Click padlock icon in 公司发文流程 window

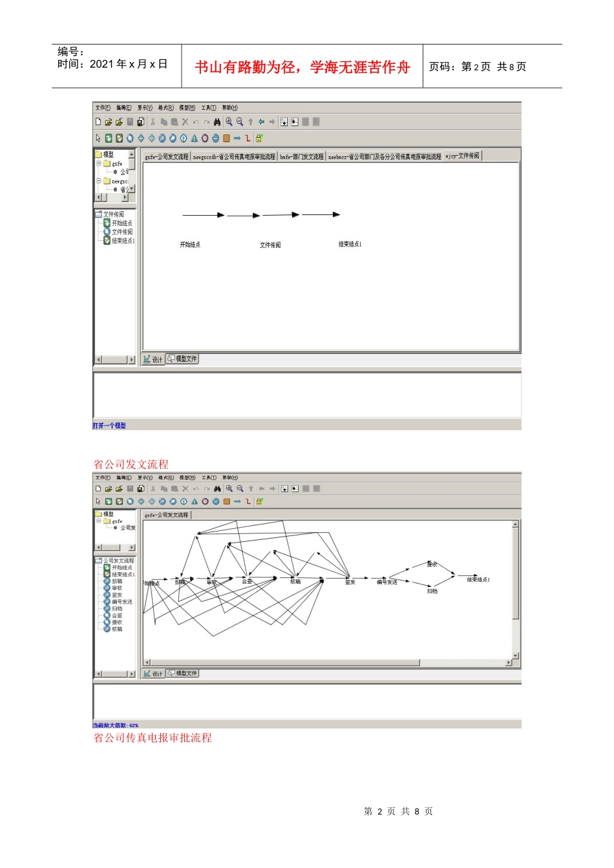click(259, 501)
